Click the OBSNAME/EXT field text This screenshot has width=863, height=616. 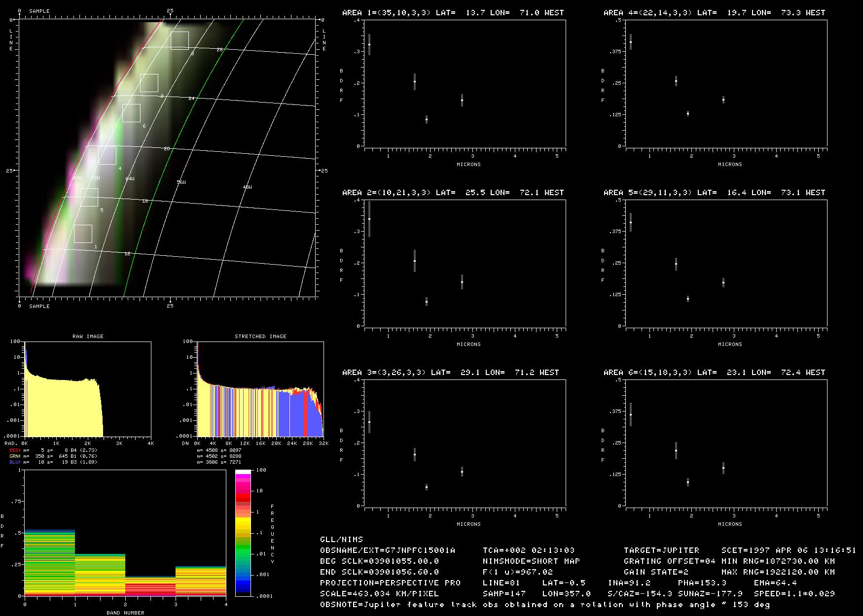pyautogui.click(x=388, y=550)
